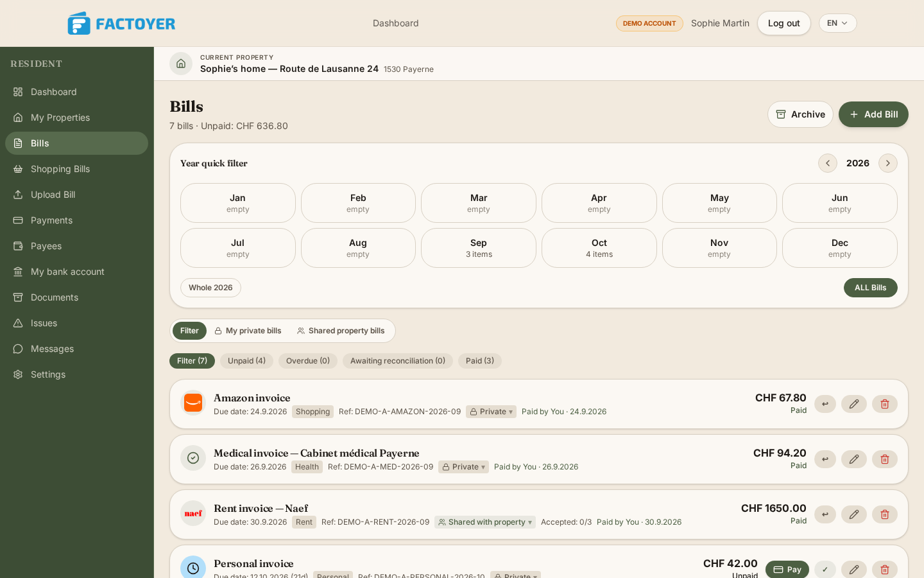Viewport: 924px width, 578px height.
Task: Open Upload Bill in sidebar
Action: tap(76, 195)
